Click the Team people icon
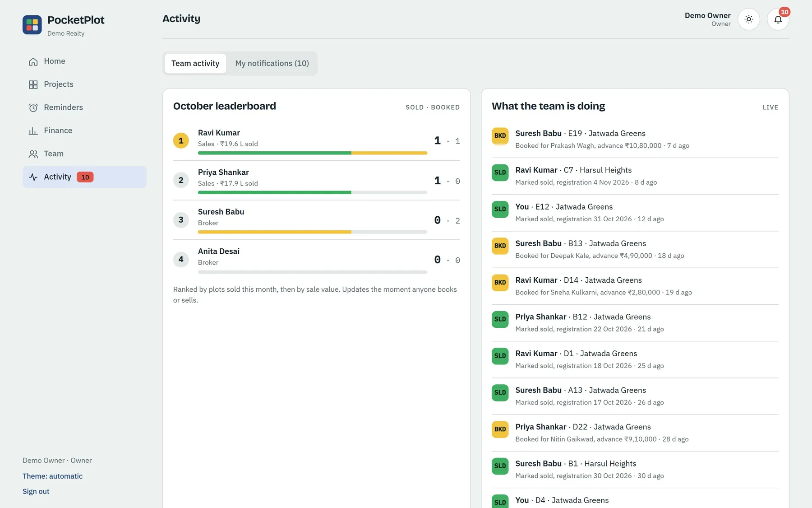 (33, 154)
